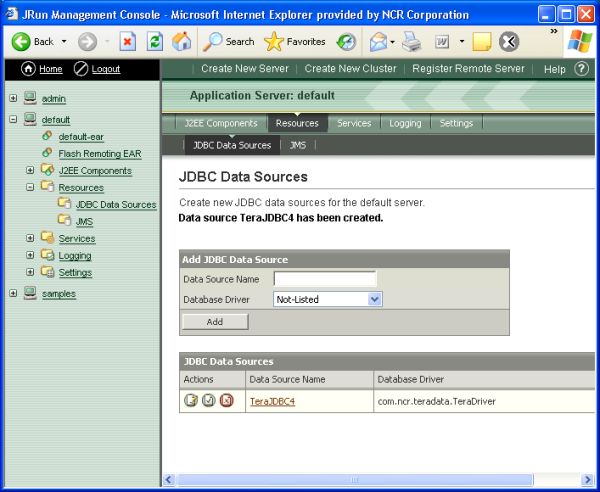Viewport: 600px width, 492px height.
Task: Collapse the default server node
Action: (13, 119)
